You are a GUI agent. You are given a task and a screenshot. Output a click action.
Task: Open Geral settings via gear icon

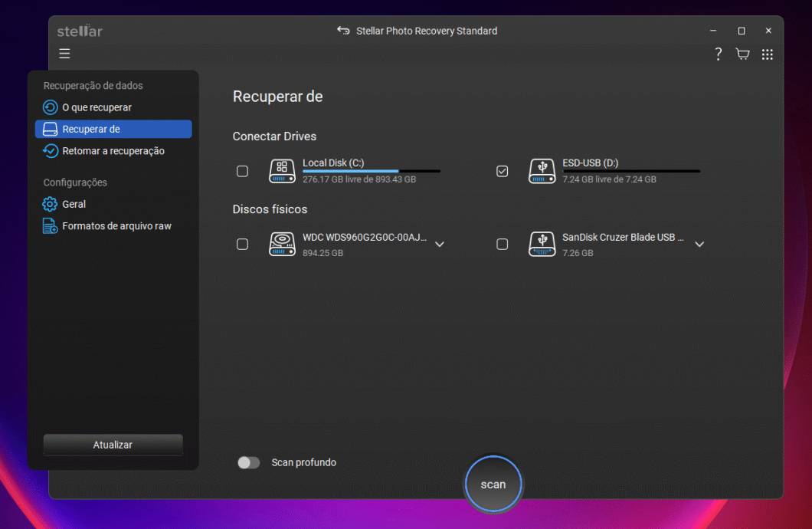pos(49,204)
